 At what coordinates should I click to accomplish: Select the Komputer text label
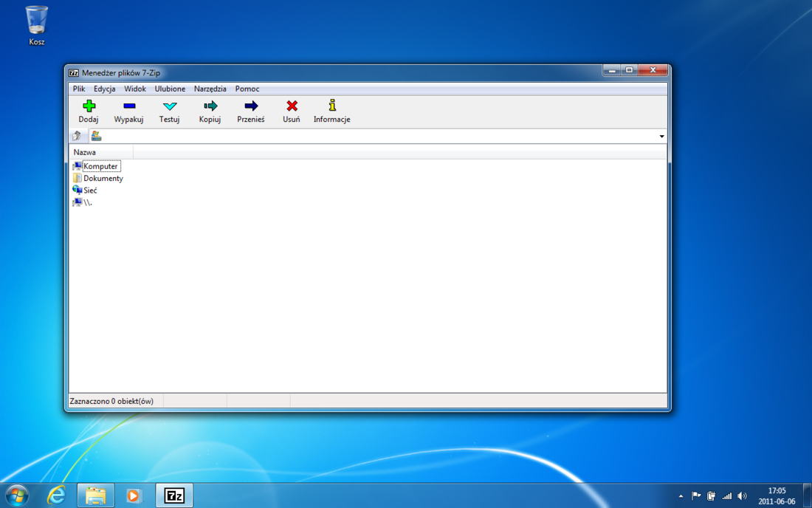click(x=101, y=166)
